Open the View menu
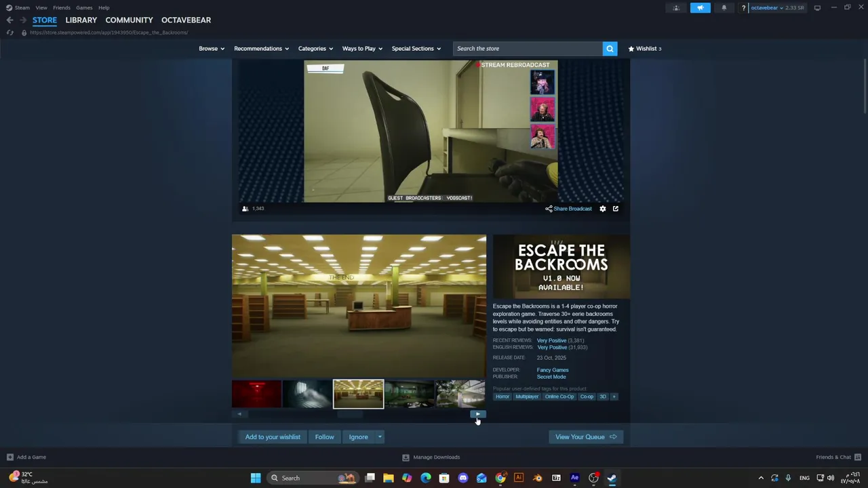 click(x=41, y=8)
